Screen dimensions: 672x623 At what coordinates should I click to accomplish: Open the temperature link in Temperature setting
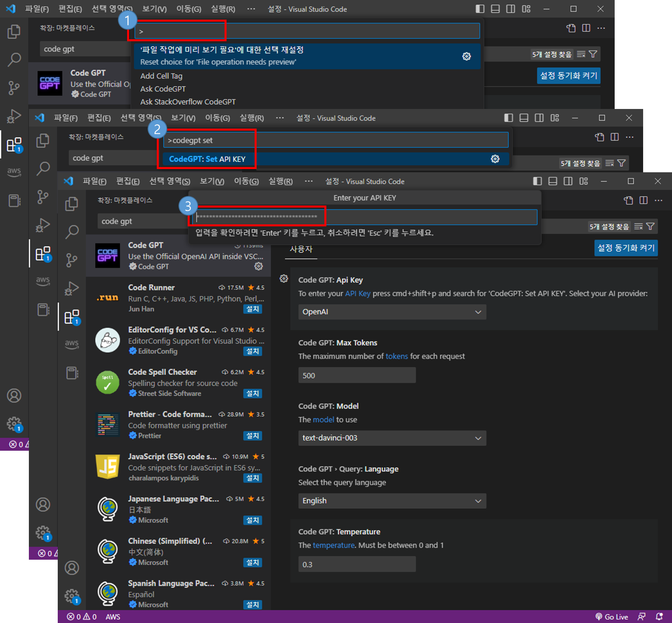coord(334,545)
